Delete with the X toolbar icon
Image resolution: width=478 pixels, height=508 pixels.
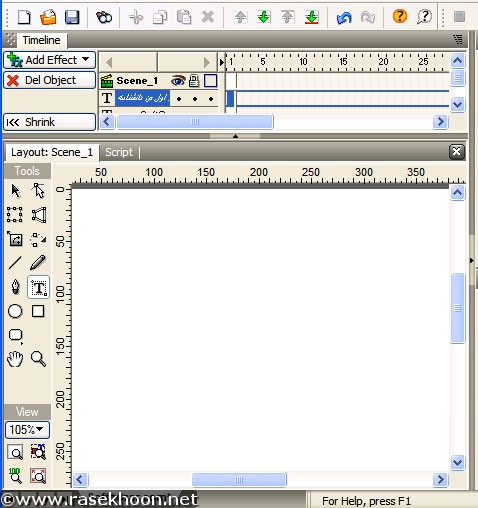click(208, 17)
